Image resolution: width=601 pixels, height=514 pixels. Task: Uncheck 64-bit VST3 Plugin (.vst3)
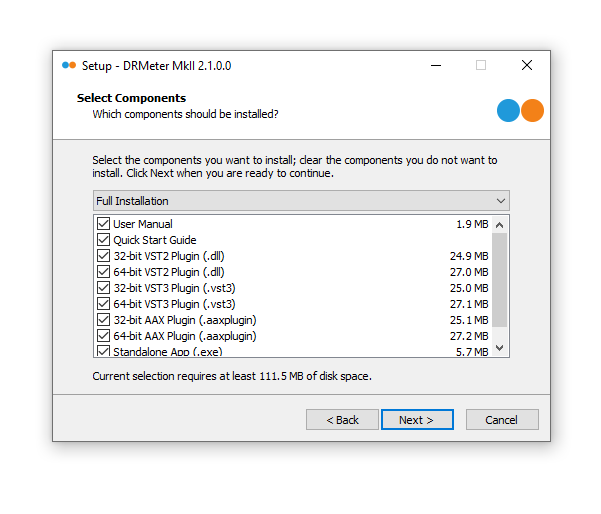click(103, 304)
